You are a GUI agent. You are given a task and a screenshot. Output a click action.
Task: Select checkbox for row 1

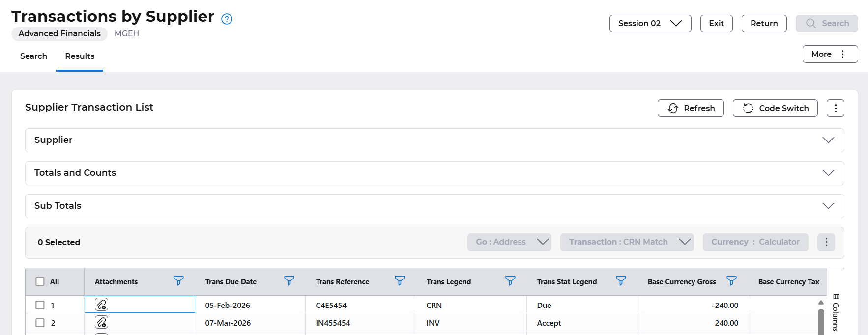point(40,305)
